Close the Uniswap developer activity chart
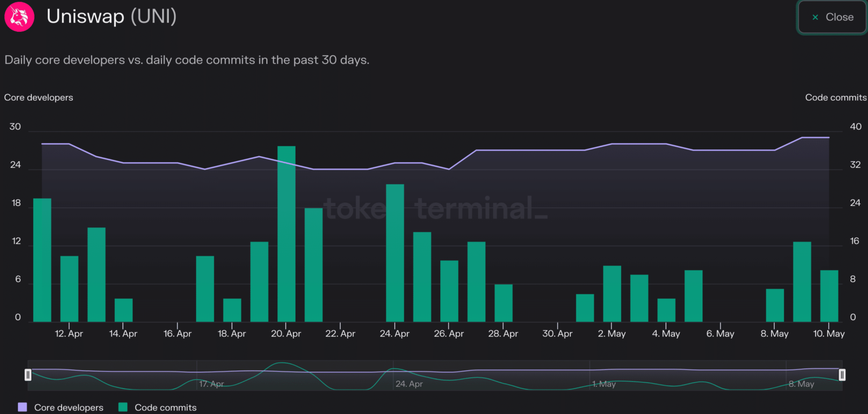The height and width of the screenshot is (414, 868). [832, 17]
